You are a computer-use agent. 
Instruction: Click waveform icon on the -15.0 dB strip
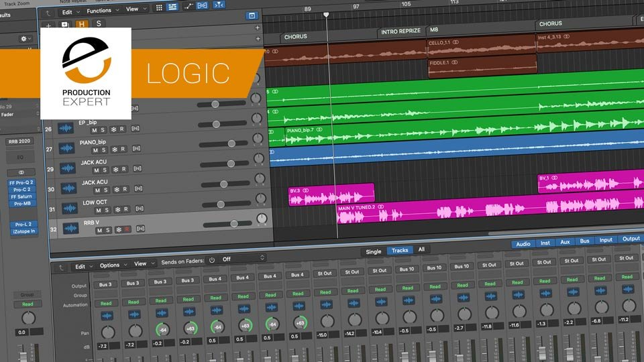coord(327,305)
